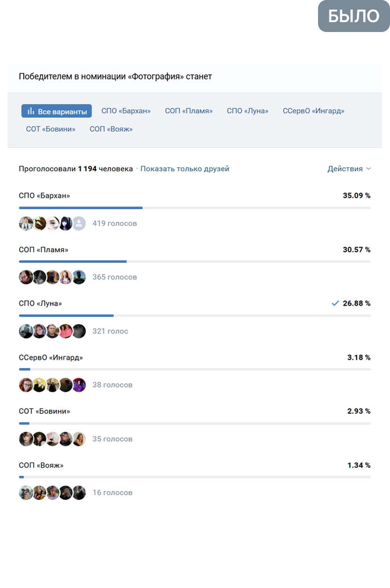Click the bar chart icon in Все варианты
Image resolution: width=390 pixels, height=588 pixels.
coord(31,111)
